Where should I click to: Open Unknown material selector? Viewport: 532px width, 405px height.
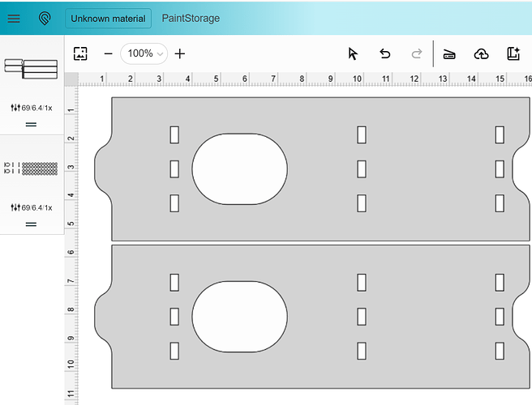[x=108, y=19]
